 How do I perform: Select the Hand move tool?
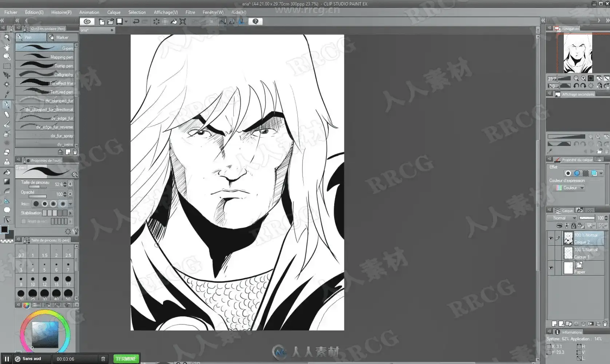click(7, 47)
